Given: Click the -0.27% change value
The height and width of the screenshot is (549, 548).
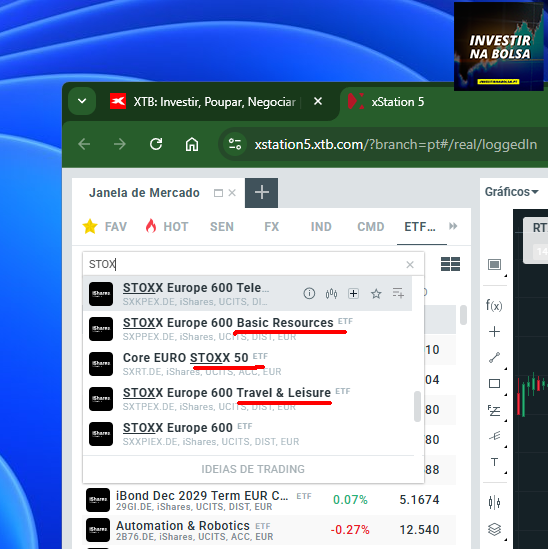Looking at the screenshot, I should click(x=350, y=530).
